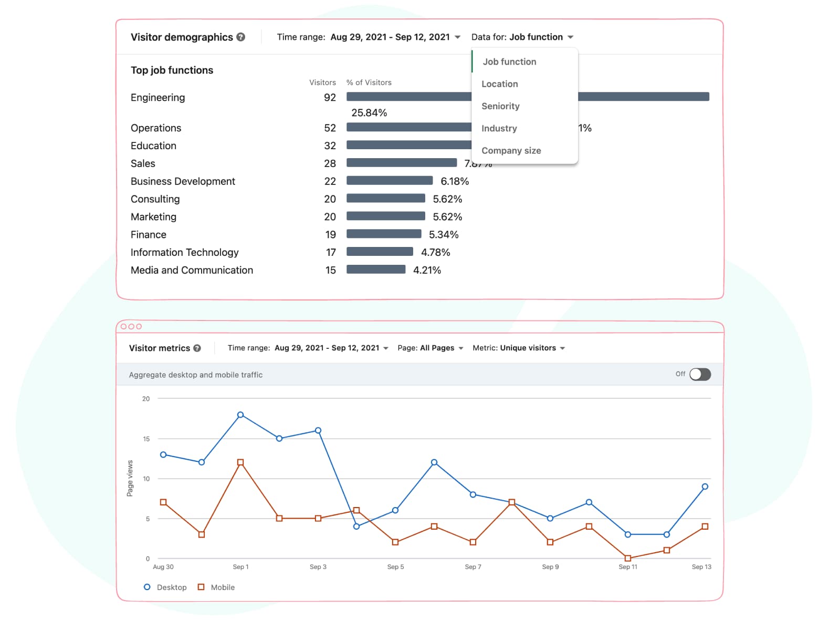Expand the Data for: Job function dropdown
This screenshot has width=840, height=620.
(x=522, y=37)
